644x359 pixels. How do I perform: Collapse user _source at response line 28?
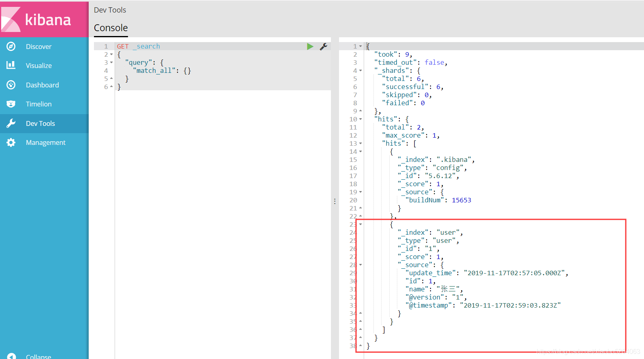(360, 265)
